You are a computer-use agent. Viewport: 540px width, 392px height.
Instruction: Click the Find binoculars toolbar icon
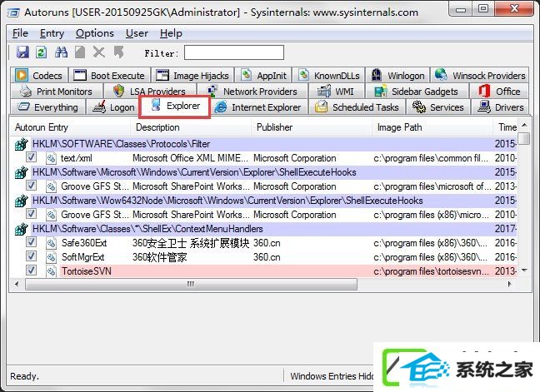click(62, 52)
